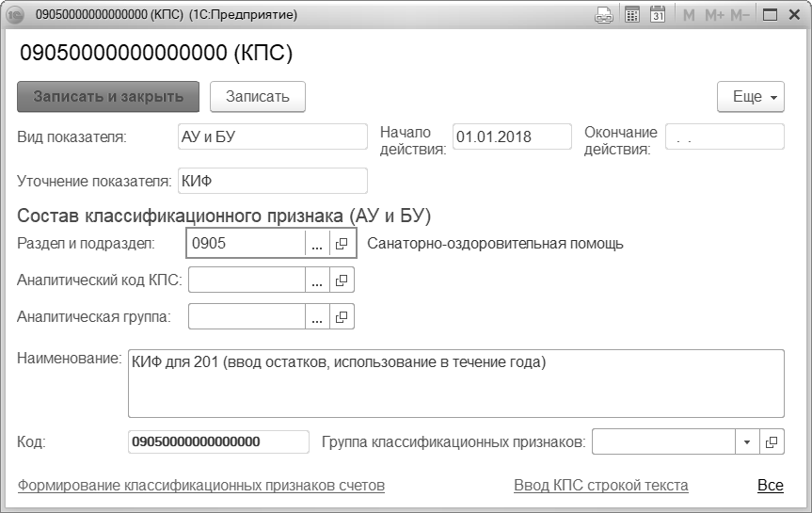This screenshot has height=513, width=812.
Task: Click the Аналитический код КПС input
Action: pos(247,280)
